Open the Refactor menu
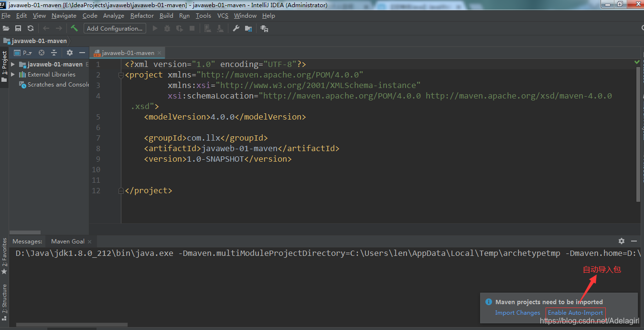644x330 pixels. tap(142, 15)
